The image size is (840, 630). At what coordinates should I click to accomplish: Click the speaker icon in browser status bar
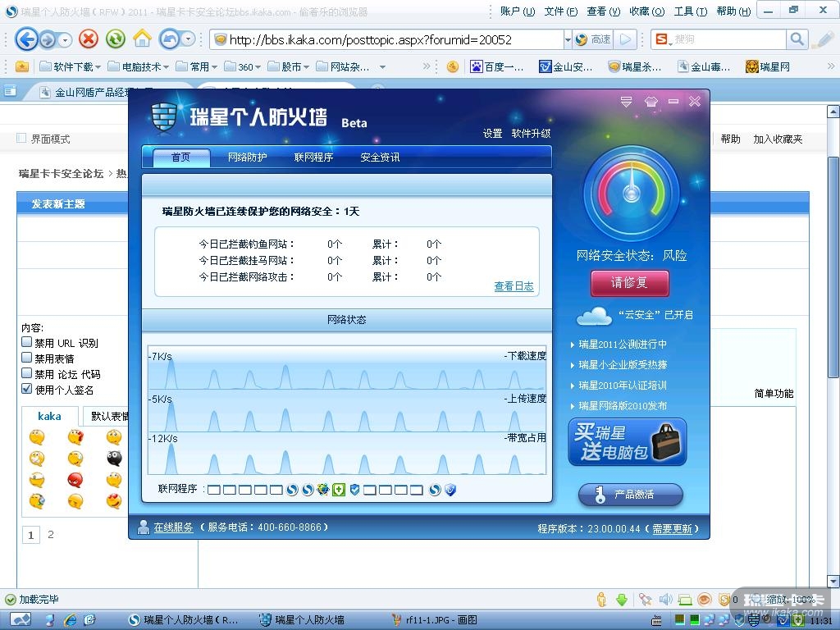coord(665,600)
